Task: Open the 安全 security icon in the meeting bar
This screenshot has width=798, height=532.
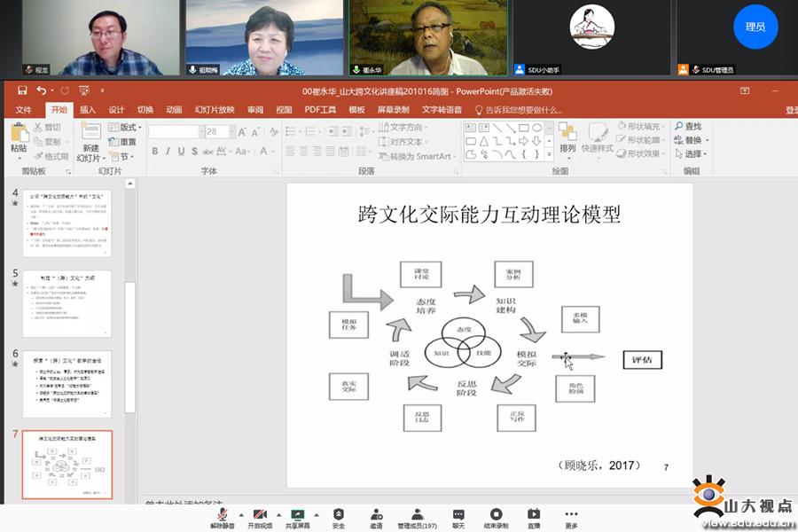Action: tap(339, 518)
